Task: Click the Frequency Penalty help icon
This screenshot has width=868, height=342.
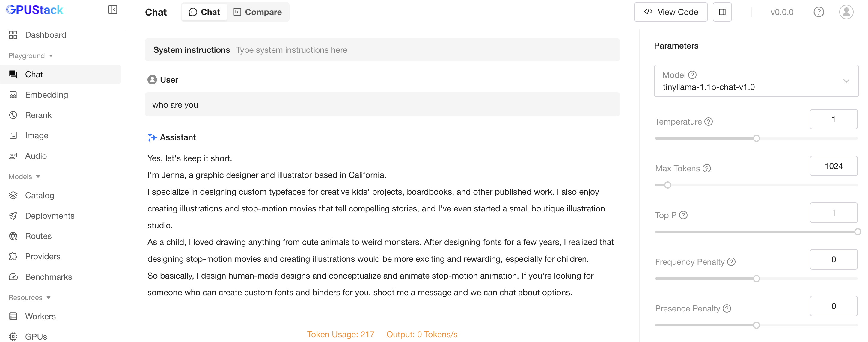Action: 731,262
